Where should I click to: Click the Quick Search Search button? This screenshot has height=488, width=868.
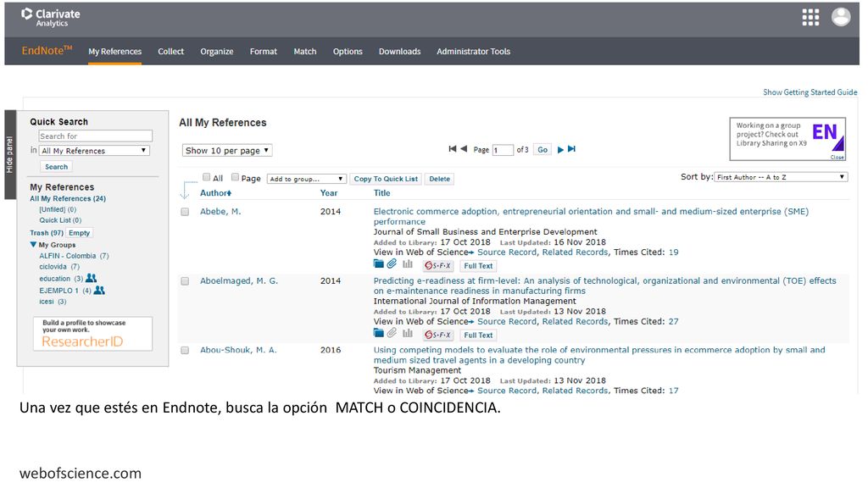point(57,167)
